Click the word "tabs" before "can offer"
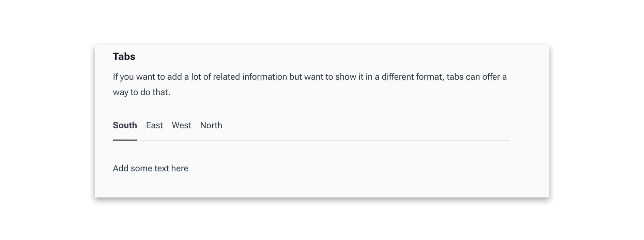 pyautogui.click(x=455, y=77)
